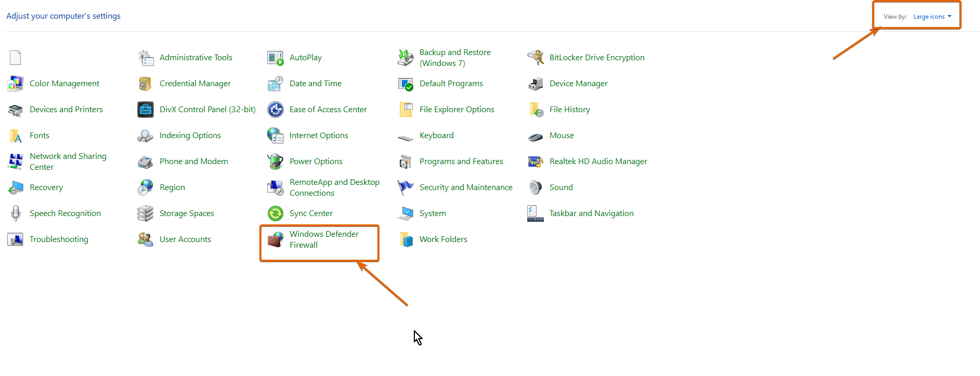The height and width of the screenshot is (376, 980).
Task: Click the AutoPlay icon
Action: tap(276, 58)
